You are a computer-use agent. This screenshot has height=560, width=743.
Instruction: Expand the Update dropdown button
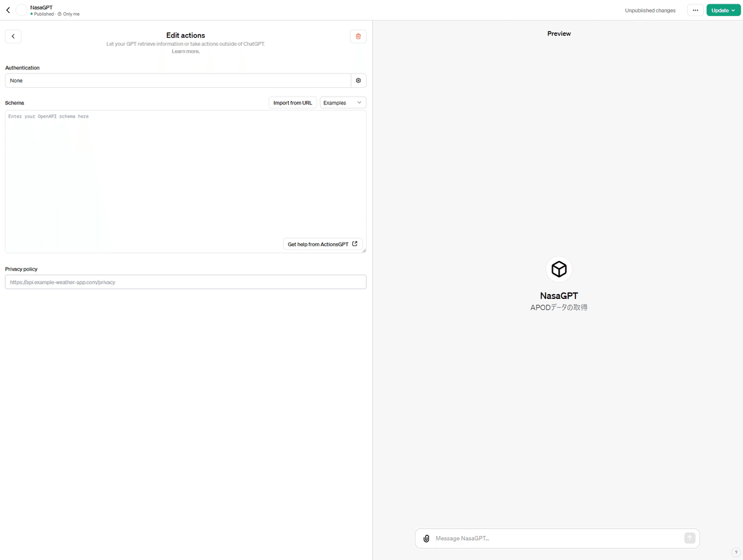tap(723, 11)
